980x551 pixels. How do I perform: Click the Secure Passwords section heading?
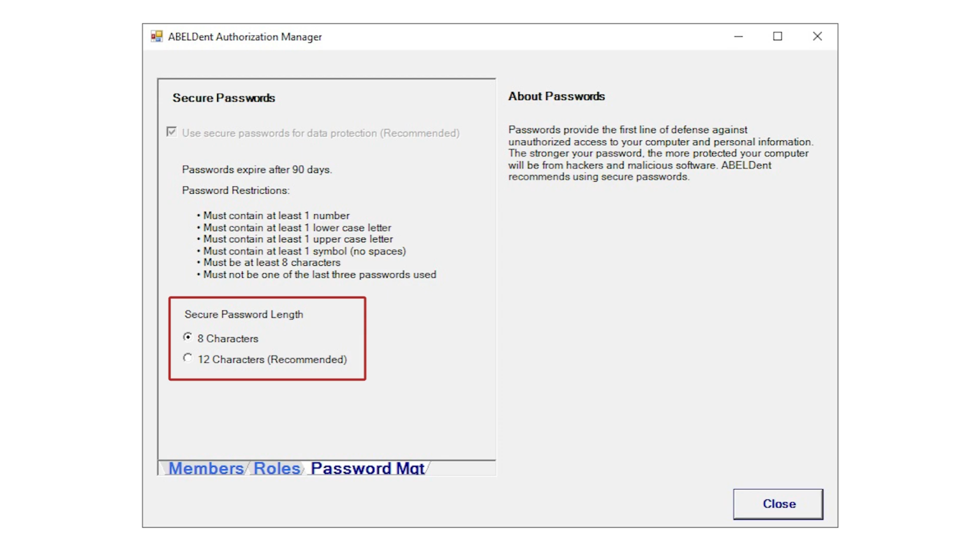pos(223,98)
